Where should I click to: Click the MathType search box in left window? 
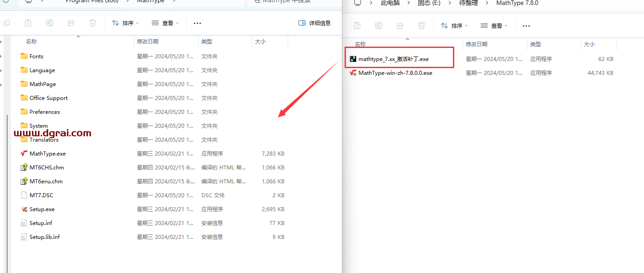pyautogui.click(x=294, y=2)
